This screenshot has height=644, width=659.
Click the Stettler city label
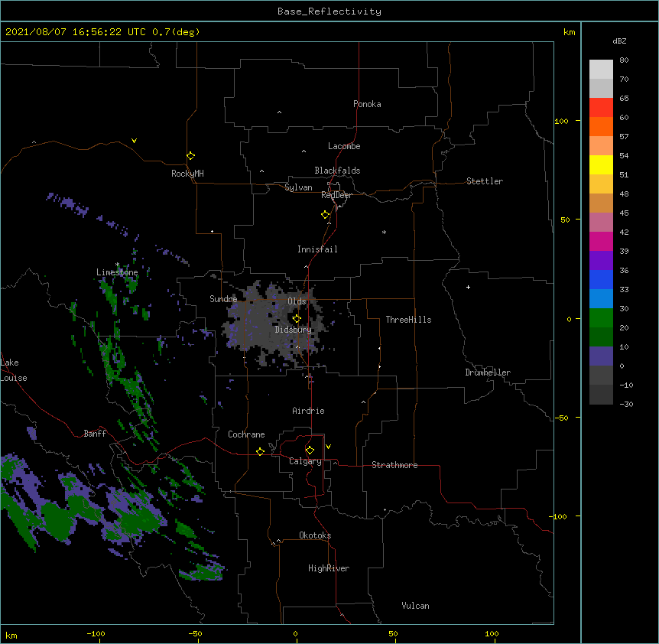tap(485, 181)
